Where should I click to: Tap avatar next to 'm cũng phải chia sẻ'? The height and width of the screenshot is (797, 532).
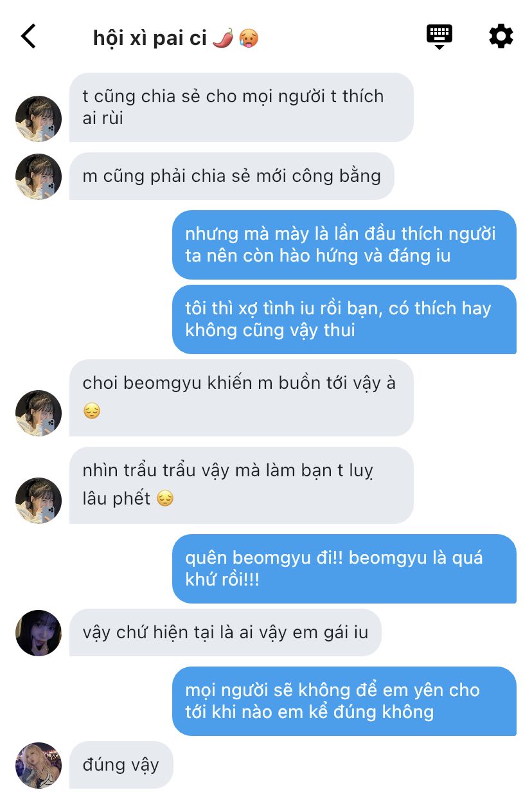(39, 177)
